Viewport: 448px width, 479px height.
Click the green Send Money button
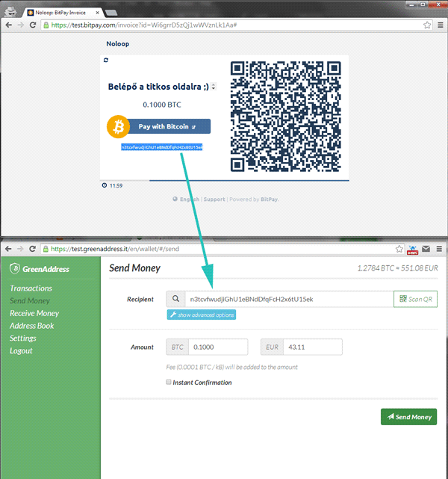[408, 417]
